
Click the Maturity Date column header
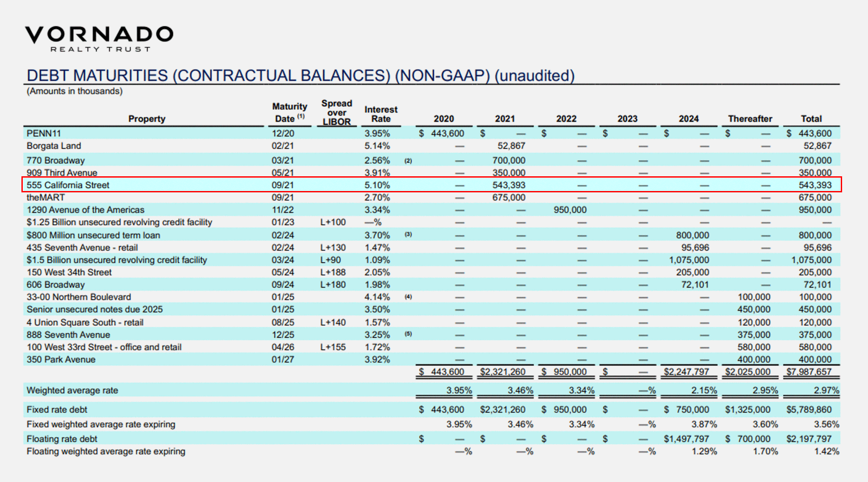pyautogui.click(x=289, y=112)
